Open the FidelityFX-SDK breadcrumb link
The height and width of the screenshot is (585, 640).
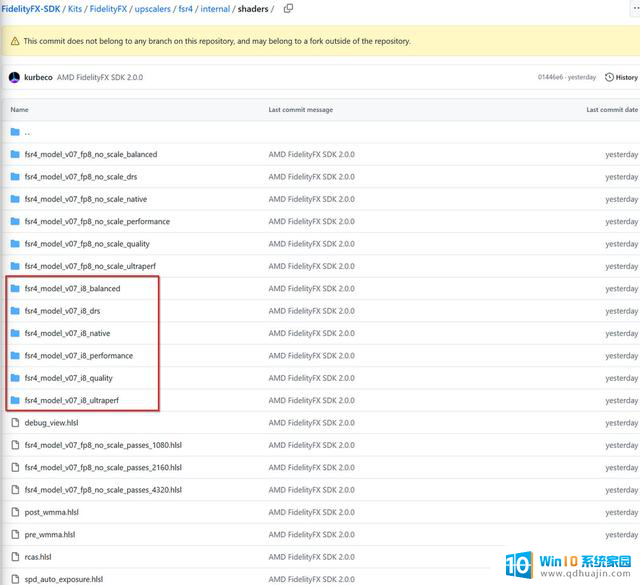tap(30, 9)
